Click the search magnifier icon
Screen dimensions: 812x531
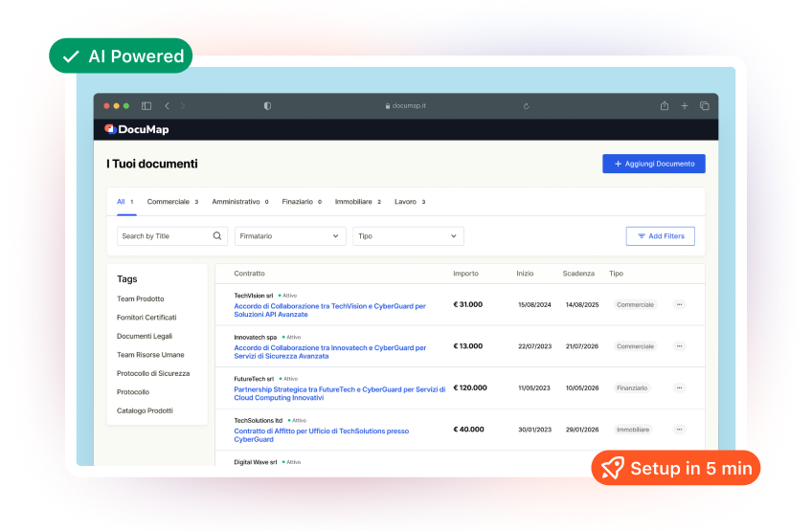(x=217, y=236)
